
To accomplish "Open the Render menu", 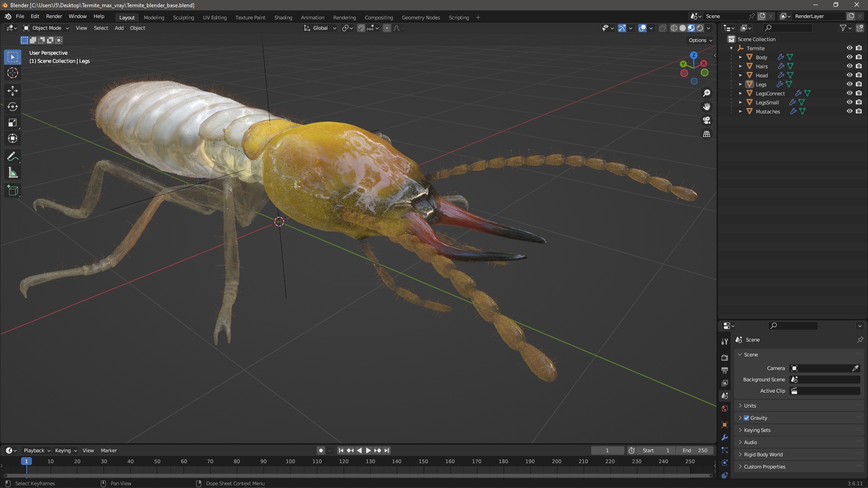I will coord(54,16).
